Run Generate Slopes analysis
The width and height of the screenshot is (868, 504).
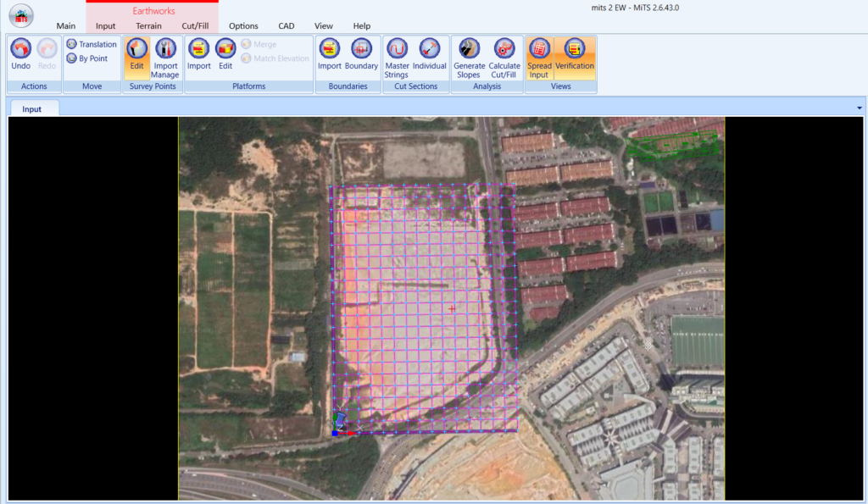(x=469, y=58)
